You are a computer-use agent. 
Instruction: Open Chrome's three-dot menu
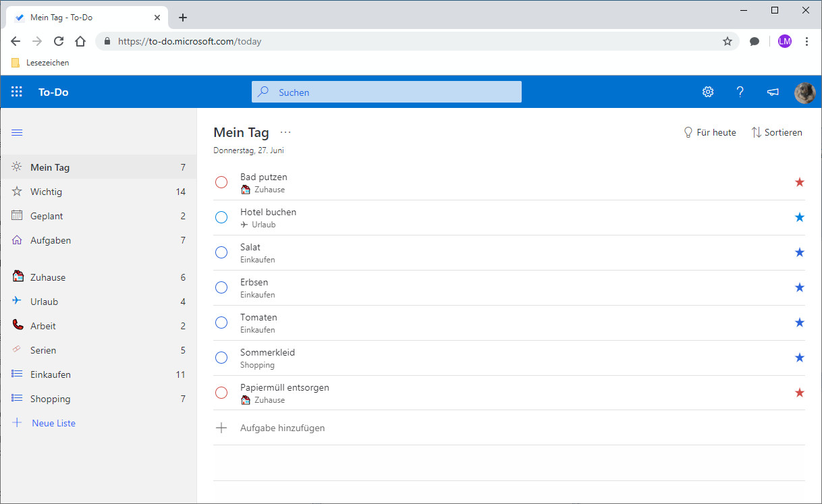click(807, 41)
